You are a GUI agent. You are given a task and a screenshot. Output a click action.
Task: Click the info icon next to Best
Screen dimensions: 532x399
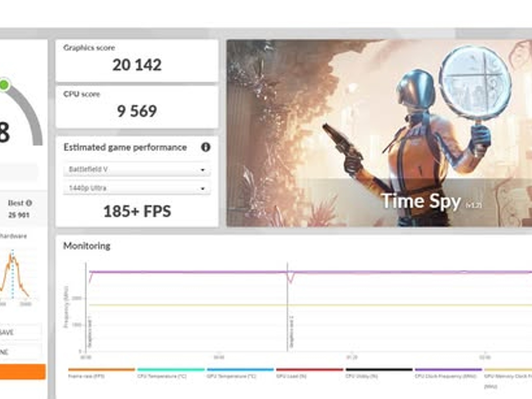29,203
